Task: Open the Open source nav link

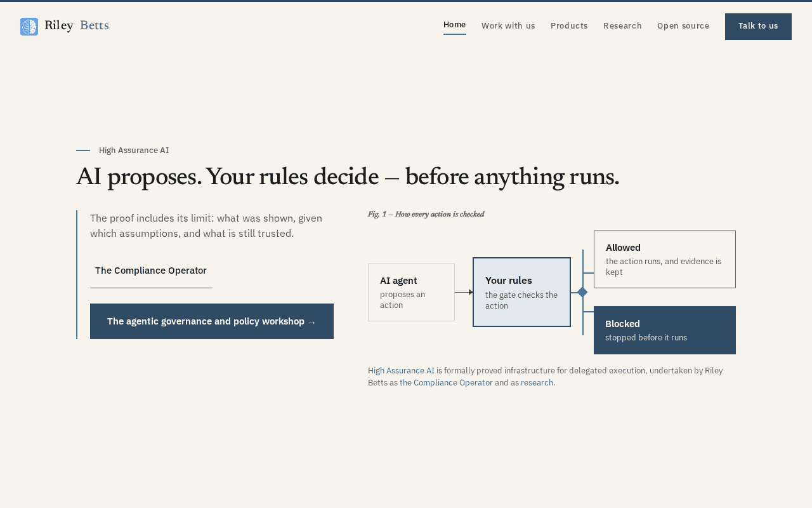Action: (x=683, y=26)
